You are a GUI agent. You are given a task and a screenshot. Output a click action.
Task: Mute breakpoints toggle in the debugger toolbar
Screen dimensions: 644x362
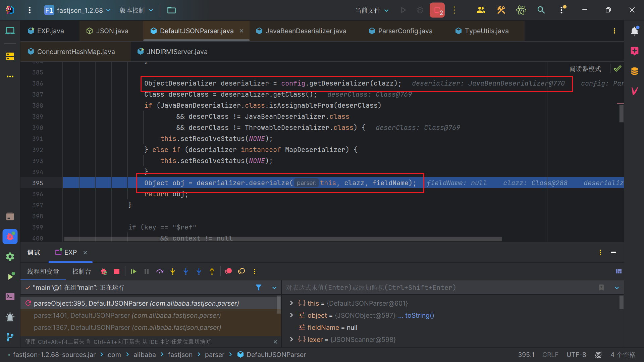click(x=241, y=271)
